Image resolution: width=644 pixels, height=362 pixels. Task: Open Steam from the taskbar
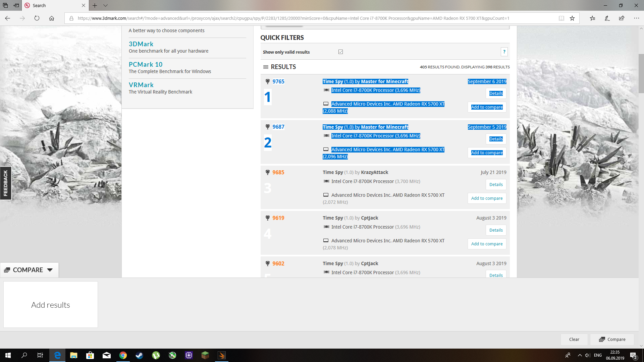(x=140, y=355)
